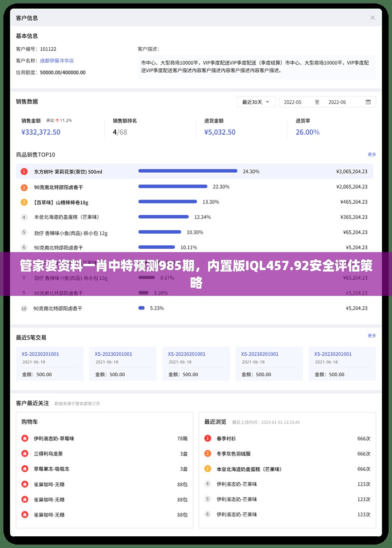The height and width of the screenshot is (548, 392).
Task: Open the 成都伊藤洋华店 customer name link
Action: click(x=56, y=61)
